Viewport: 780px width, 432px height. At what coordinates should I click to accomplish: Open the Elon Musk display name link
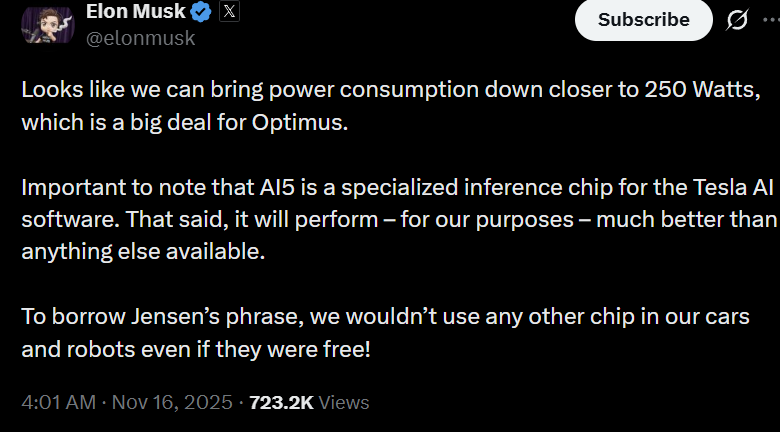(x=135, y=13)
